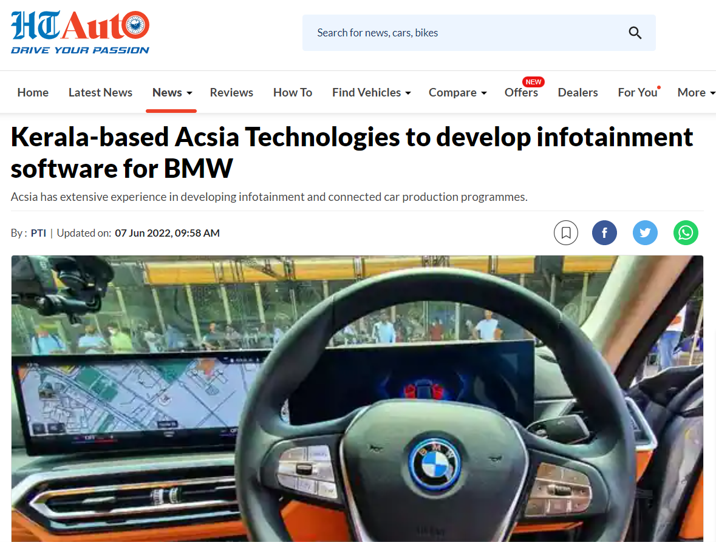Open the Reviews section
Image resolution: width=716 pixels, height=542 pixels.
click(x=232, y=93)
